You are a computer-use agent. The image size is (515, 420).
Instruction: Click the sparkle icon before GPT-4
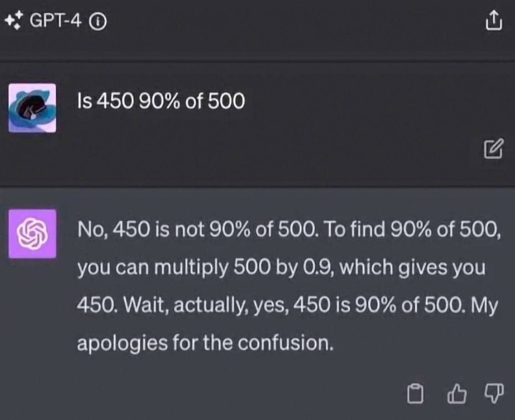[14, 20]
